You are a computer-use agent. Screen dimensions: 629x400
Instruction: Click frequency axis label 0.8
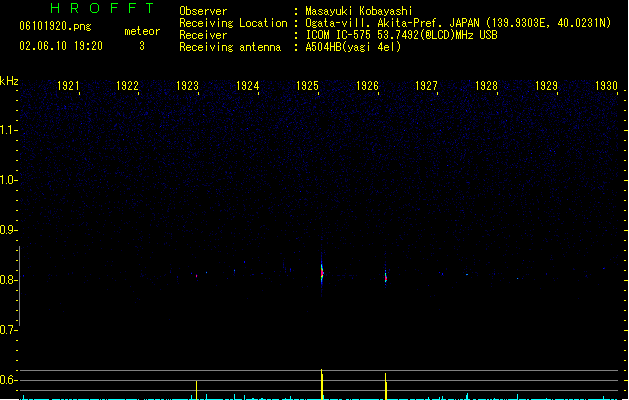(7, 280)
